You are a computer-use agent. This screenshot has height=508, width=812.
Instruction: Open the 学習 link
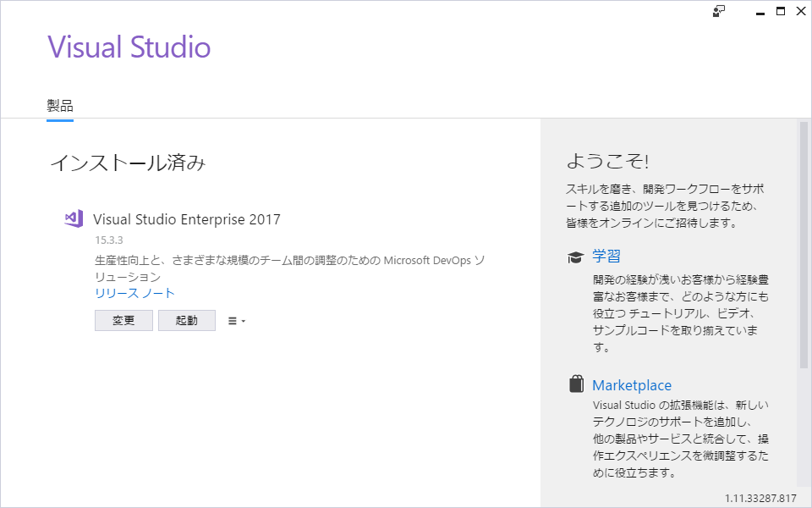[606, 256]
